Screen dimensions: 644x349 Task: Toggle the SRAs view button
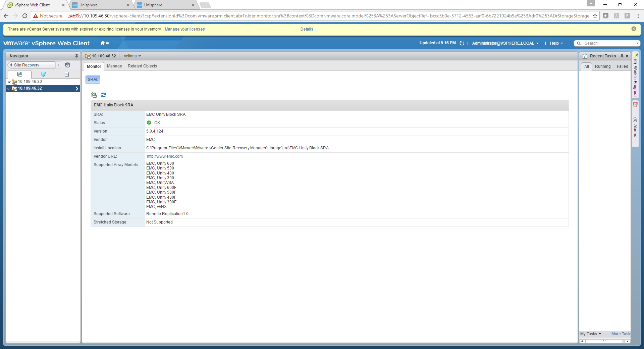click(93, 80)
